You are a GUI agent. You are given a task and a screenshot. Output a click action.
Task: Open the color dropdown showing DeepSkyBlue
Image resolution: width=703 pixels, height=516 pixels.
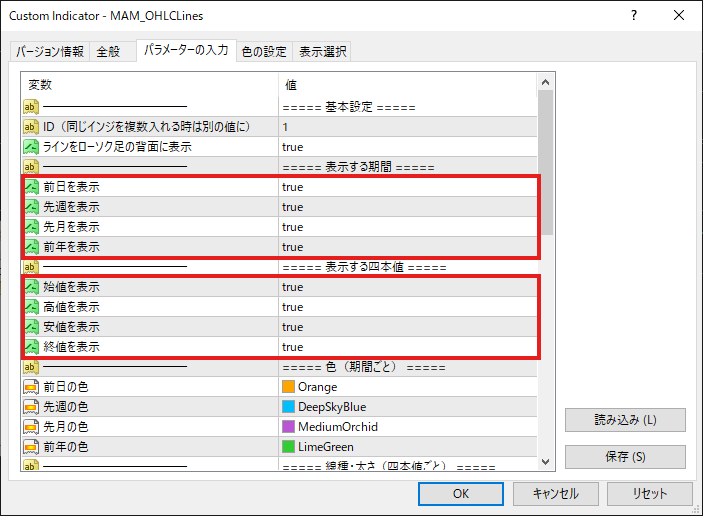[x=407, y=407]
